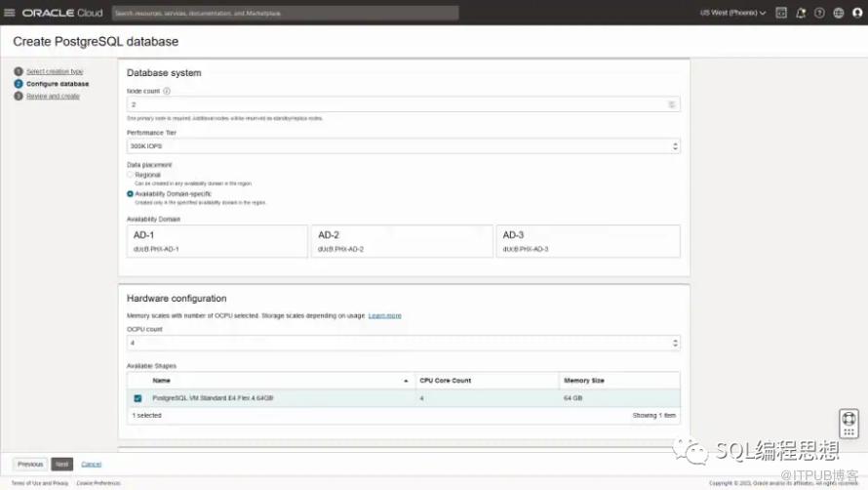Click the Oracle Cloud logo

pos(62,13)
